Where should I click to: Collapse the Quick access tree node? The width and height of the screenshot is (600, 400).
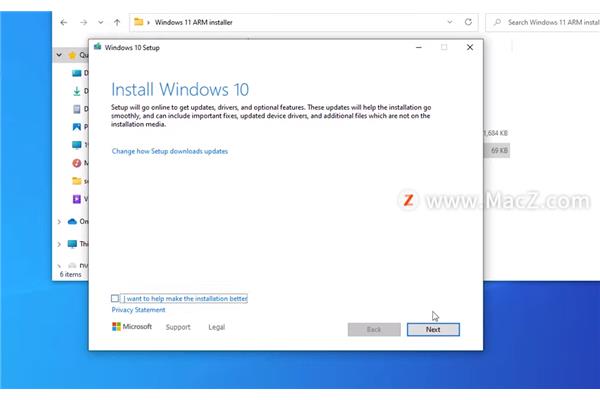click(59, 55)
